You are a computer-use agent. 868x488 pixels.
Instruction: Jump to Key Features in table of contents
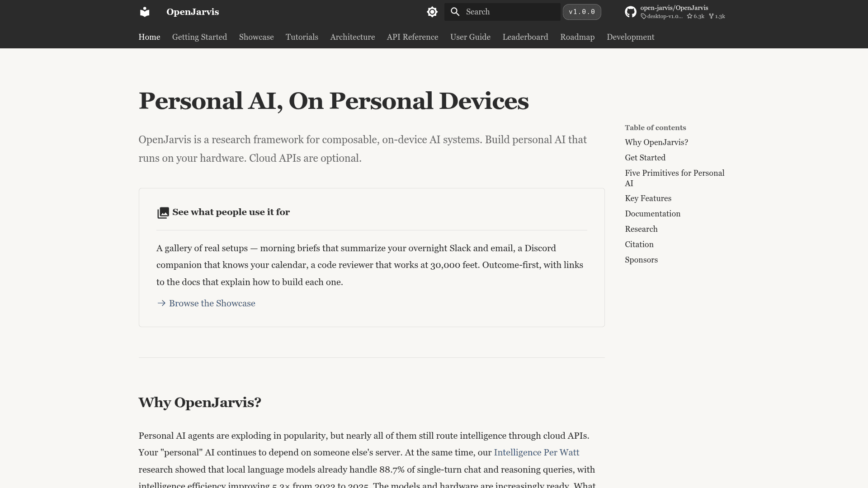(x=648, y=198)
